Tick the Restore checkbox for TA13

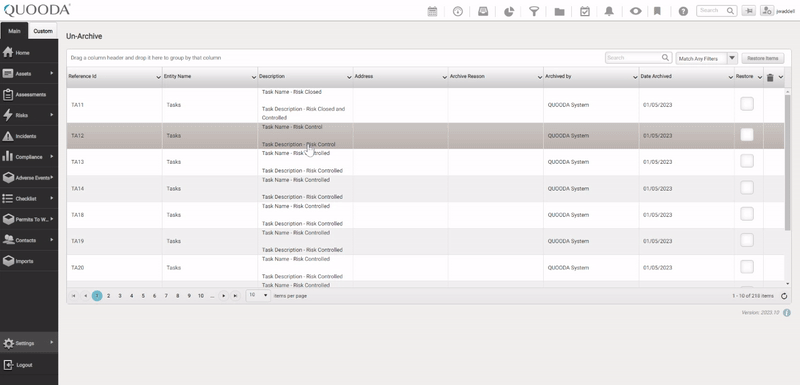[x=747, y=161]
